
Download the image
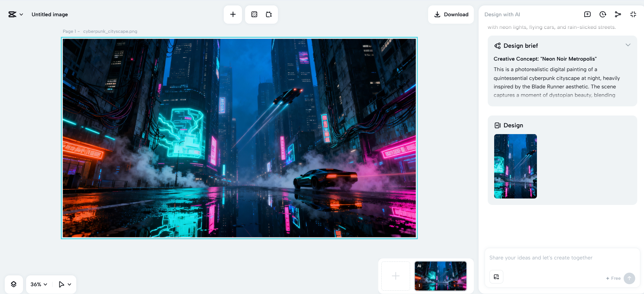pyautogui.click(x=451, y=14)
